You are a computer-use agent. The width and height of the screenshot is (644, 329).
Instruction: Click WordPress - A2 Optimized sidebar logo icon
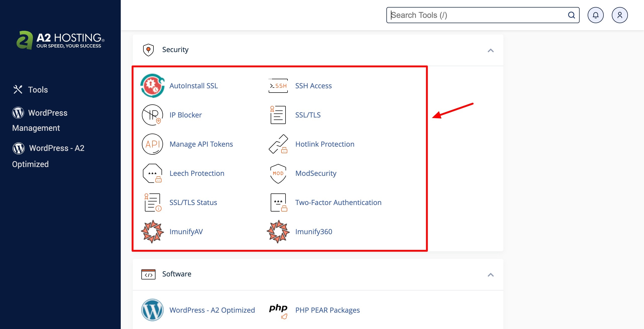click(x=19, y=148)
